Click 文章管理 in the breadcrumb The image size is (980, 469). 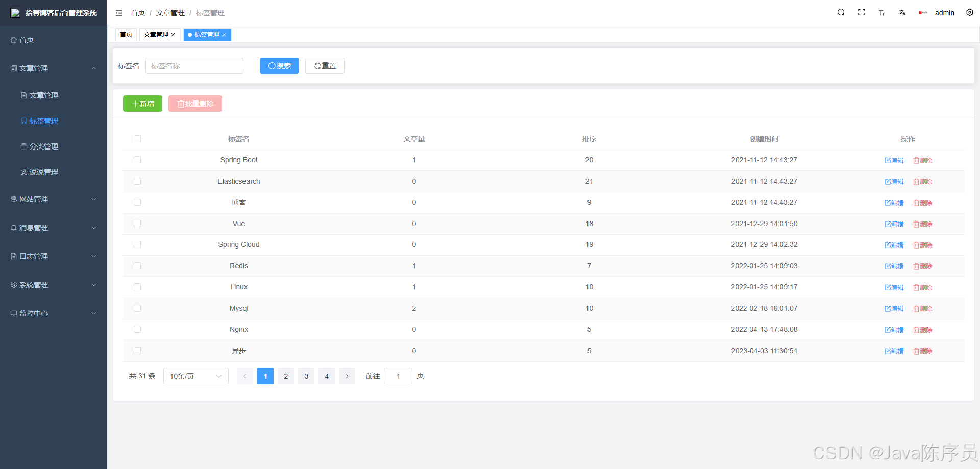click(170, 13)
